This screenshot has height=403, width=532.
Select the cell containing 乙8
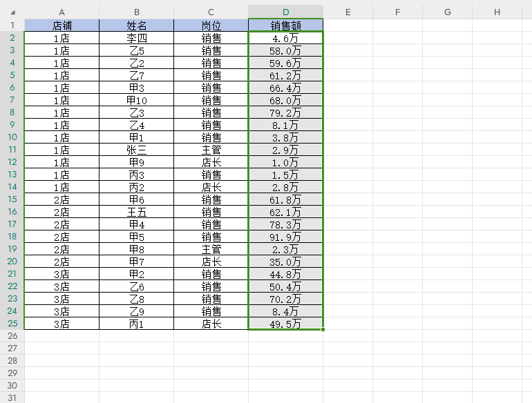coord(136,299)
